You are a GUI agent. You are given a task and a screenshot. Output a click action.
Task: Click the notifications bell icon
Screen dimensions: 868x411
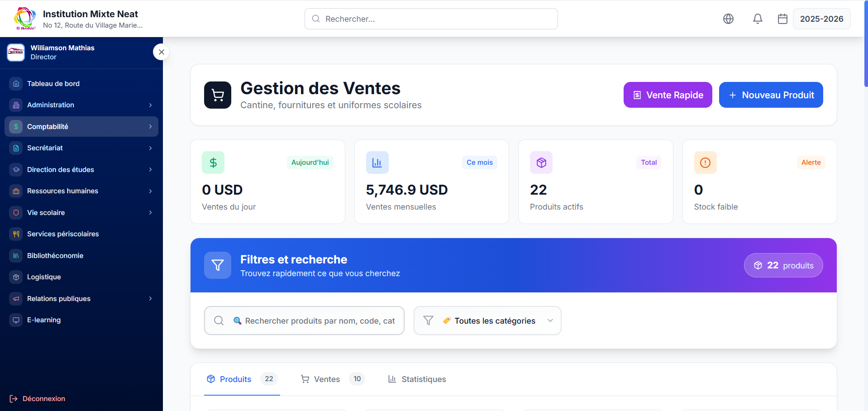pyautogui.click(x=758, y=19)
